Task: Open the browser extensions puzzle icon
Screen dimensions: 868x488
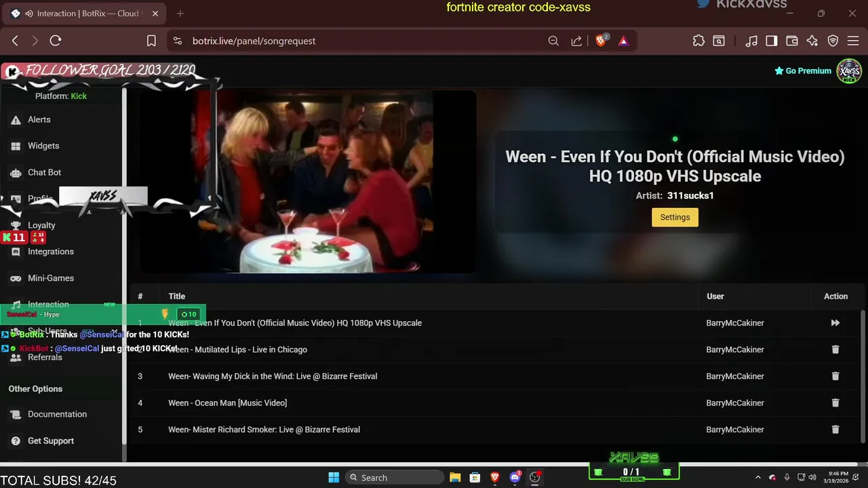Action: coord(698,41)
